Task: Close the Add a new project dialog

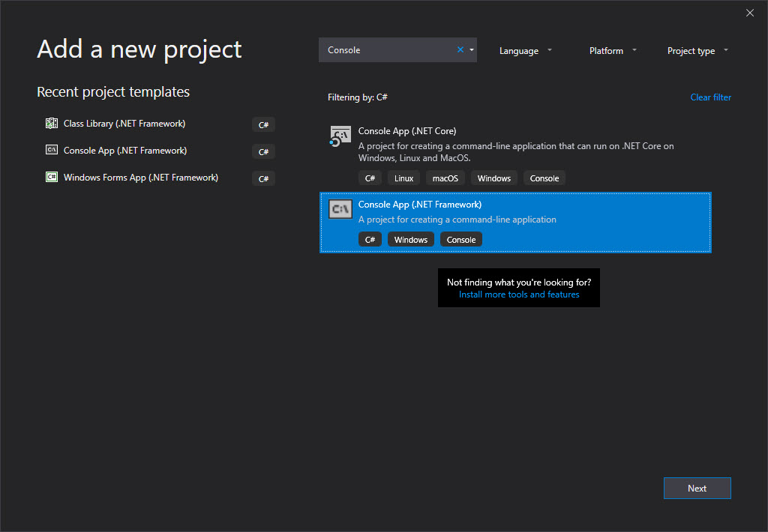Action: coord(749,13)
